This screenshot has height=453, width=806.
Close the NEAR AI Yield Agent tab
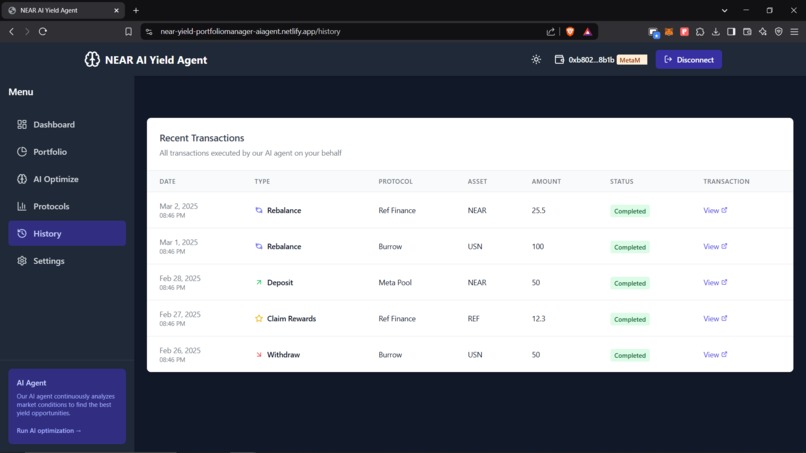tap(116, 10)
